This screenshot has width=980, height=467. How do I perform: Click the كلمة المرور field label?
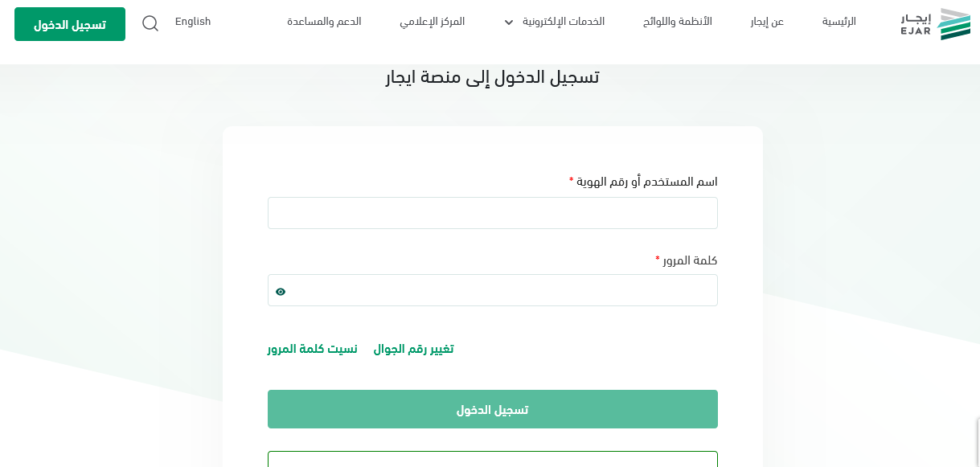pos(691,260)
